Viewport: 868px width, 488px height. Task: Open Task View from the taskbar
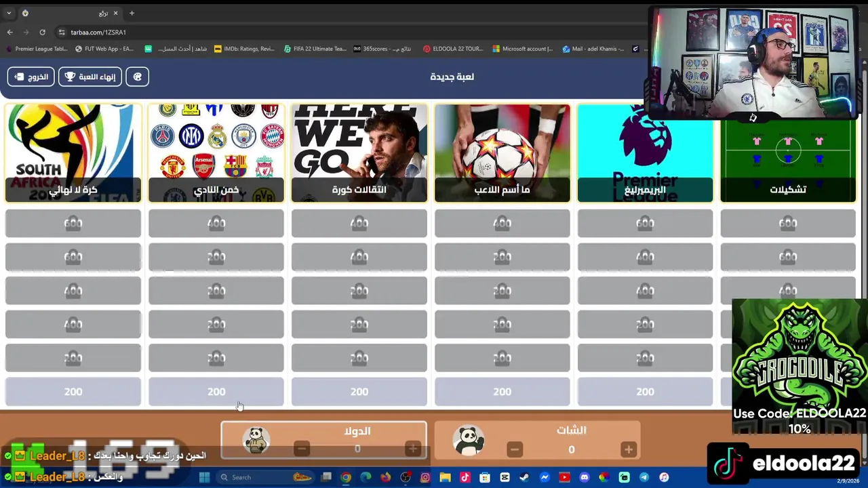point(326,477)
